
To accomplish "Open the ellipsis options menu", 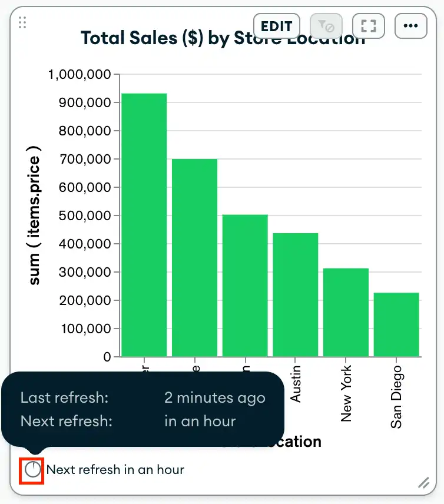I will point(410,26).
